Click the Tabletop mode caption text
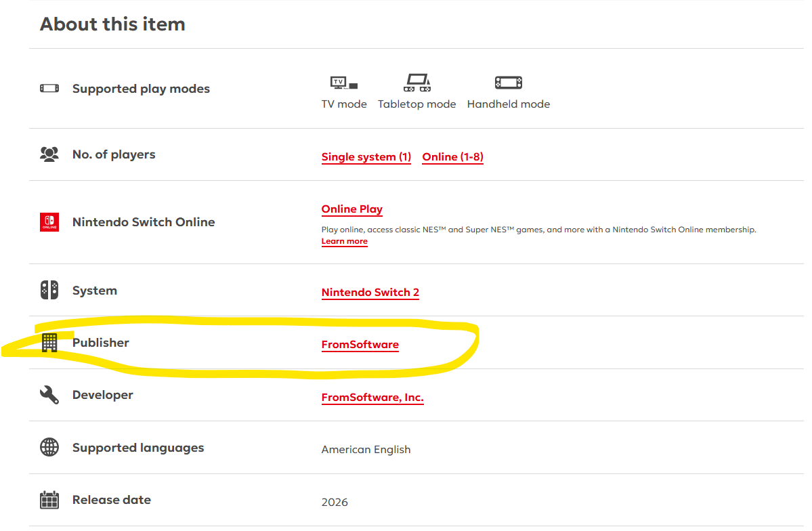The width and height of the screenshot is (812, 531). pos(417,104)
